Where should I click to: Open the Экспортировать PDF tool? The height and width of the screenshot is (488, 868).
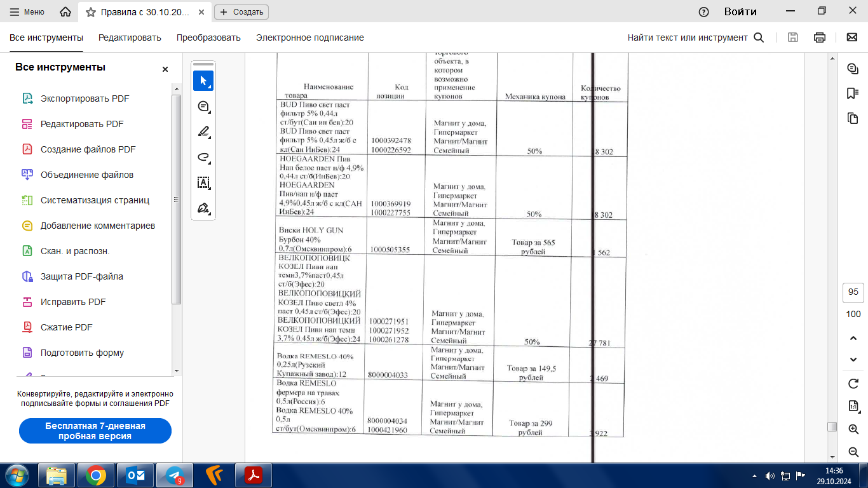pyautogui.click(x=85, y=98)
